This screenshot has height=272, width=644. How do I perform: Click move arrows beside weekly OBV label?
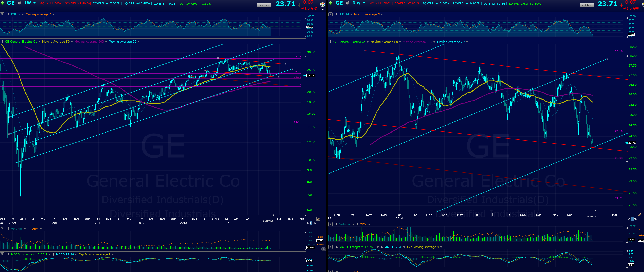coord(29,229)
